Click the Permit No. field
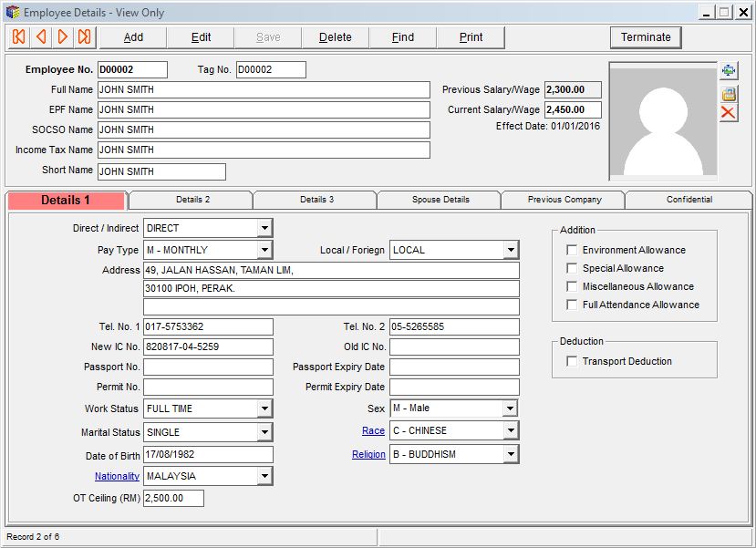The width and height of the screenshot is (756, 548). 208,387
